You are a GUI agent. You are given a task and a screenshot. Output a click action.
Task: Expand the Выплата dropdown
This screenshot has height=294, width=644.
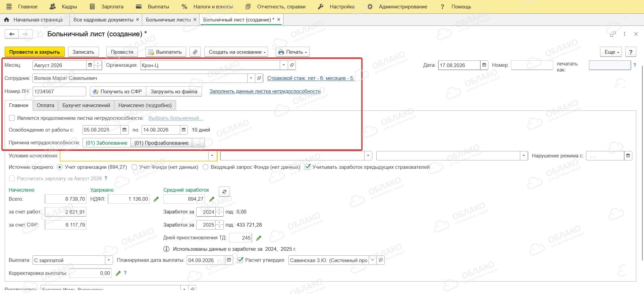coord(109,260)
